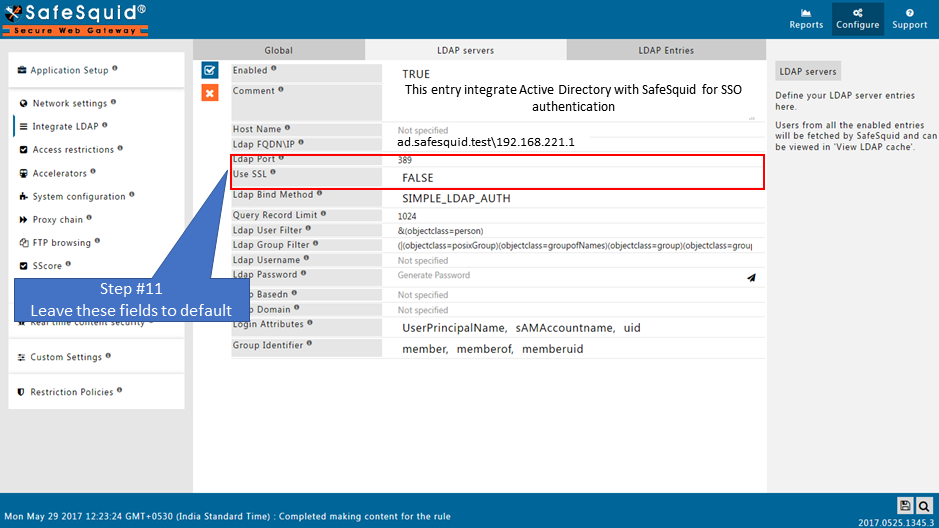Viewport: 939px width, 528px height.
Task: Click the info icon next to Enabled
Action: (274, 68)
